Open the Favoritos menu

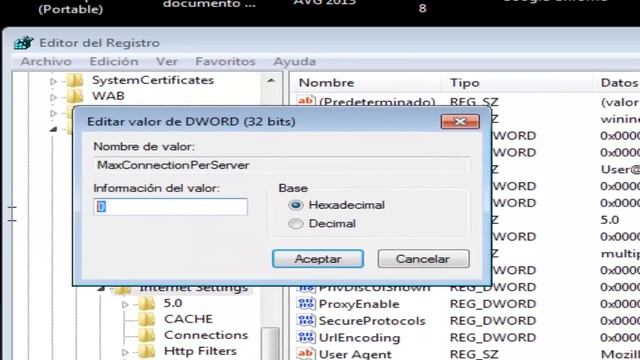(x=225, y=61)
